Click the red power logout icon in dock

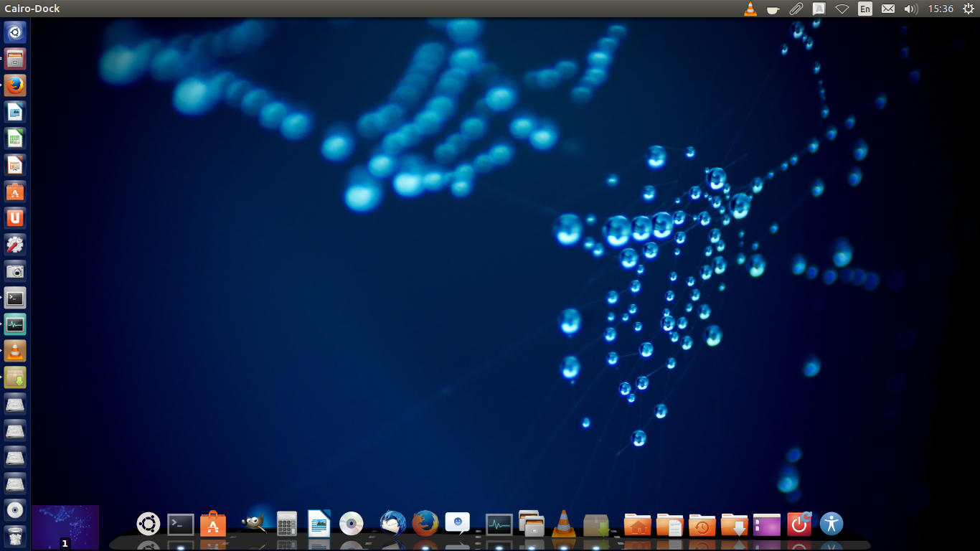pyautogui.click(x=799, y=524)
